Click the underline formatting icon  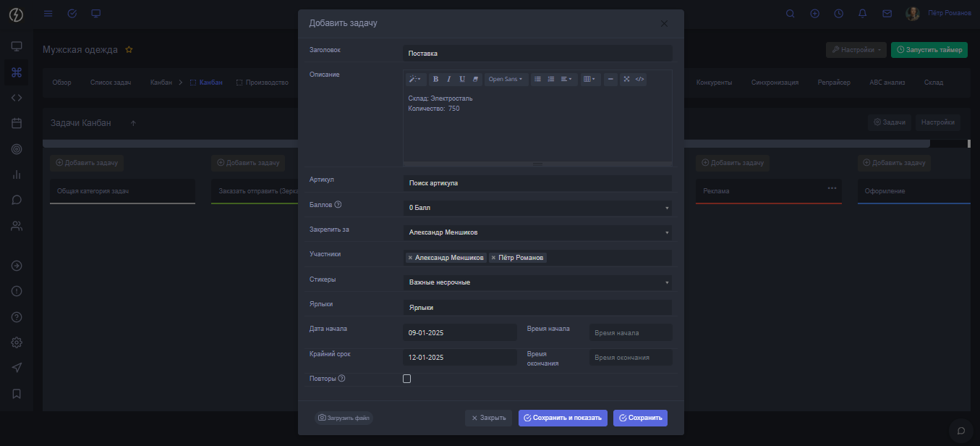[x=462, y=79]
